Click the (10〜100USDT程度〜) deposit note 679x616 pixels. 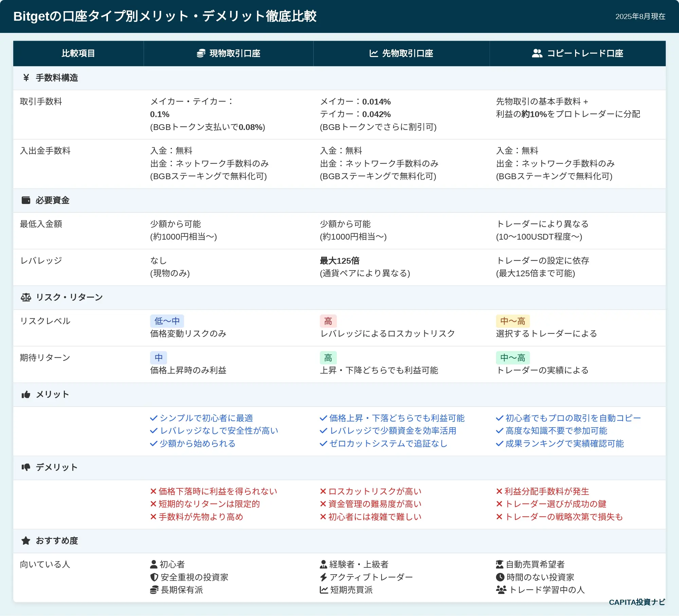point(539,237)
